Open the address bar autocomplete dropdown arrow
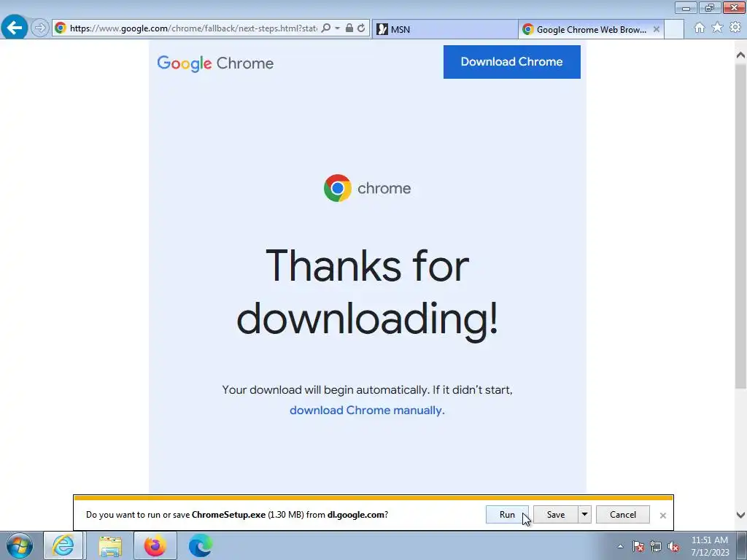 click(337, 28)
